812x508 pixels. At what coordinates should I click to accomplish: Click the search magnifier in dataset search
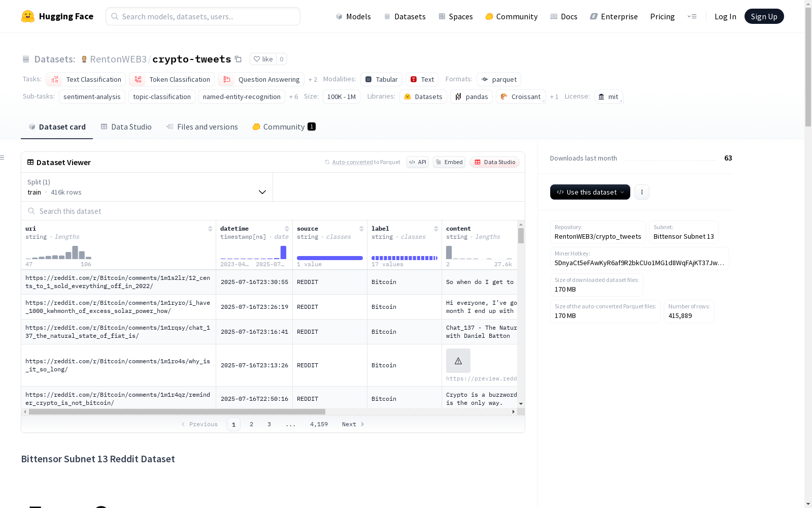pos(31,211)
